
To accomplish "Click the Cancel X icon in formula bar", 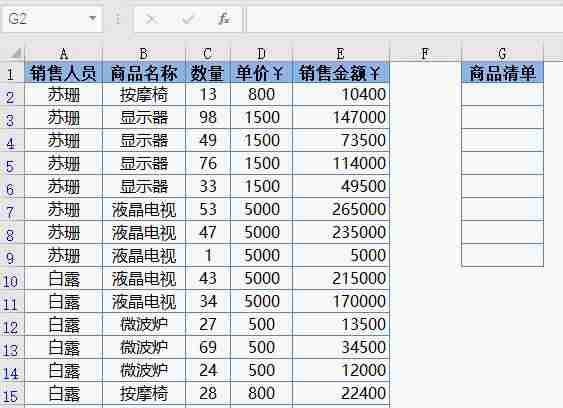I will click(x=151, y=18).
